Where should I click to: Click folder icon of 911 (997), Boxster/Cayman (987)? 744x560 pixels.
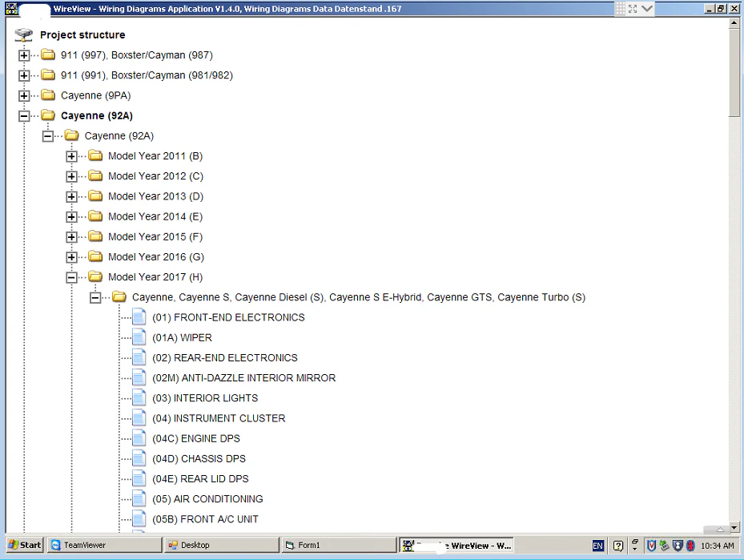coord(48,54)
